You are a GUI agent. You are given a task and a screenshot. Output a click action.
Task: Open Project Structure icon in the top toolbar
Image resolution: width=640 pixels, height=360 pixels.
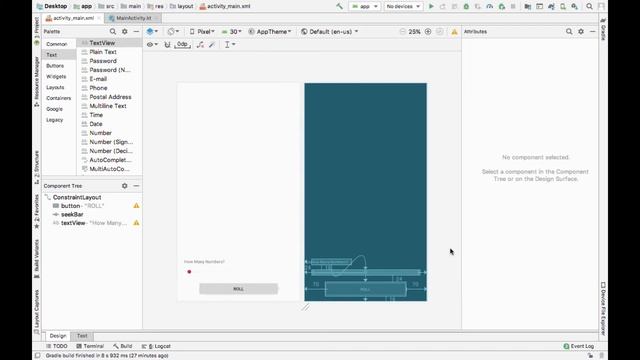pyautogui.click(x=528, y=7)
